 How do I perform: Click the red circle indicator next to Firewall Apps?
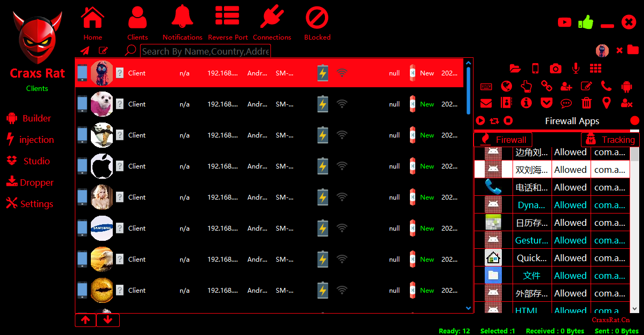[x=634, y=121]
